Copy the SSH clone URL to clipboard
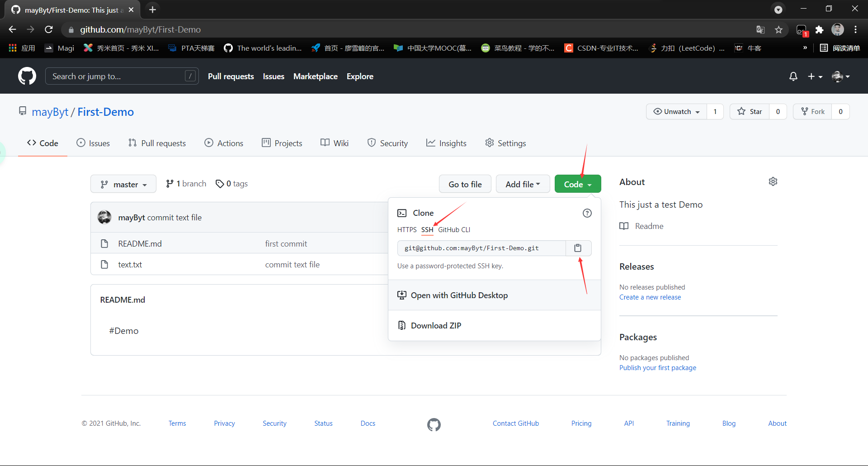This screenshot has width=868, height=466. [x=578, y=248]
